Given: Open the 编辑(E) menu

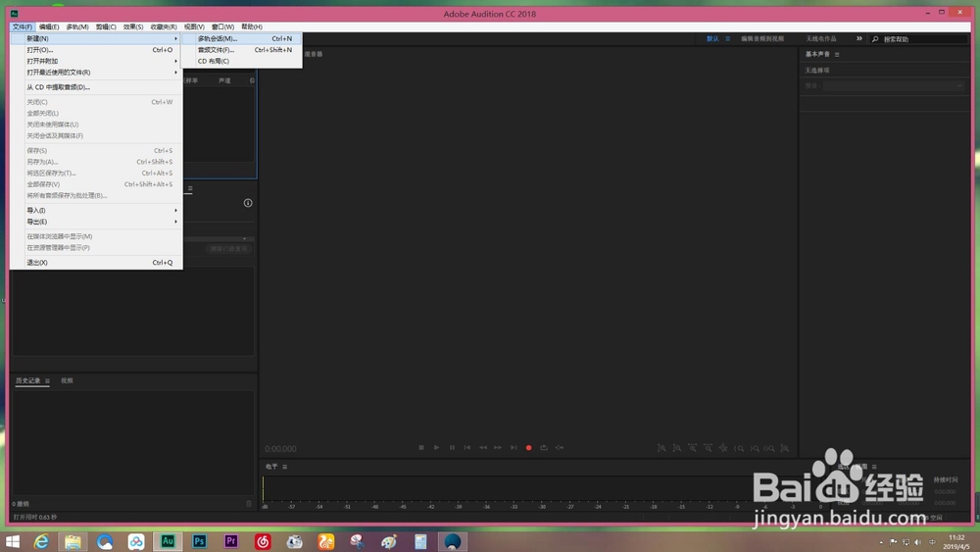Looking at the screenshot, I should [x=49, y=26].
